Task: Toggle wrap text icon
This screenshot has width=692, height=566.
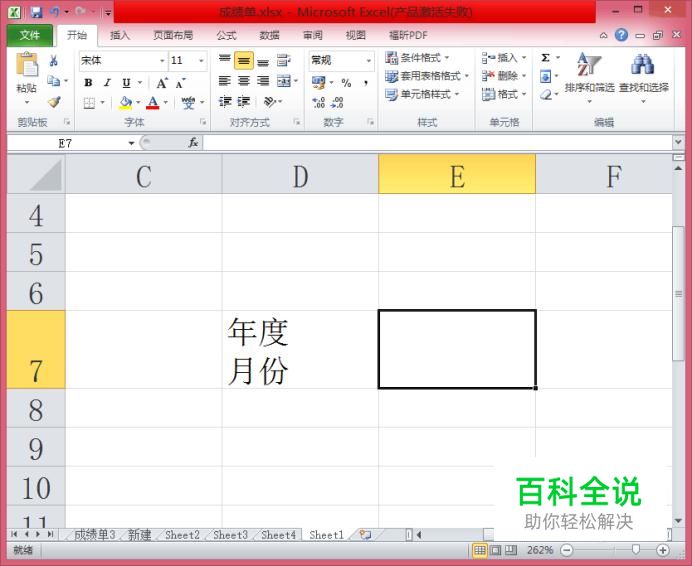Action: pyautogui.click(x=283, y=60)
